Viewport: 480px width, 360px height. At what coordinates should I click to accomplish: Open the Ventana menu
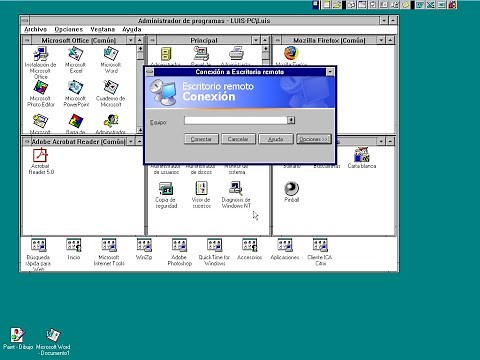tap(102, 29)
